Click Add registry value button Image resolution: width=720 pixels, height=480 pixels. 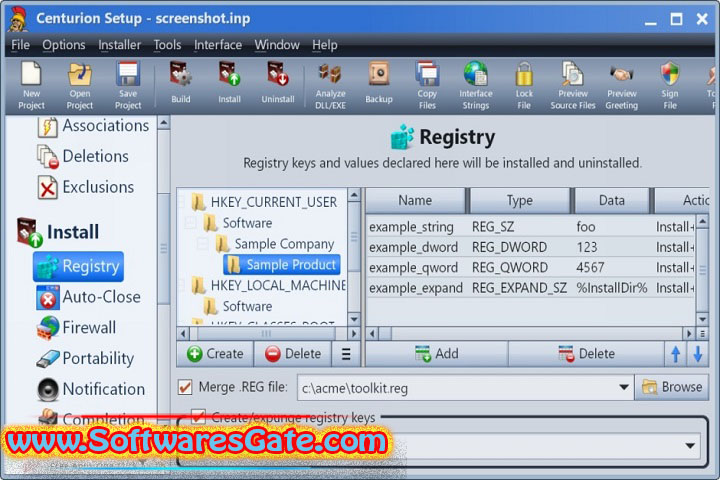pos(437,354)
